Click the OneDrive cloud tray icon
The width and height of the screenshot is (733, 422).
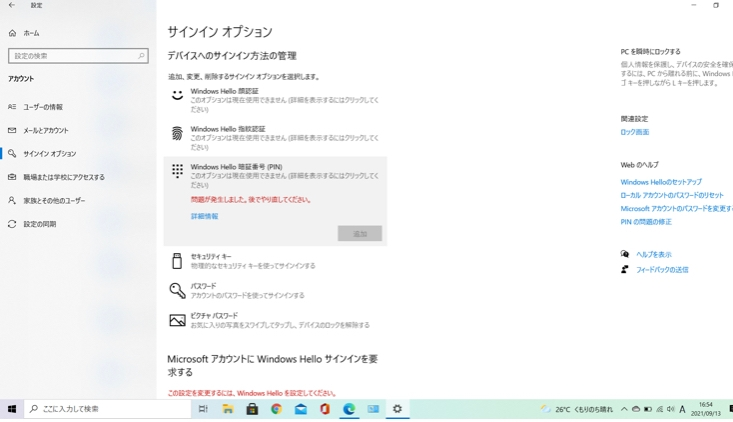[x=636, y=409]
